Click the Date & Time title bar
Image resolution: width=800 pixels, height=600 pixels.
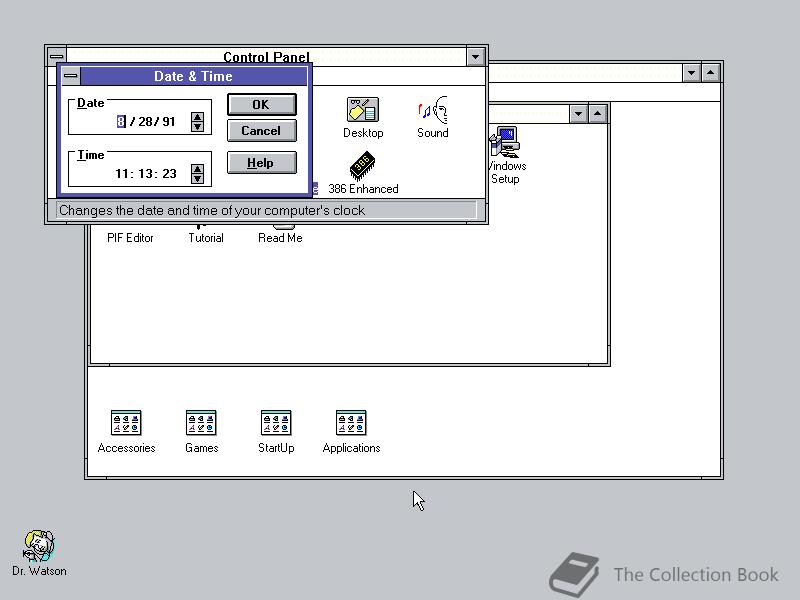193,76
